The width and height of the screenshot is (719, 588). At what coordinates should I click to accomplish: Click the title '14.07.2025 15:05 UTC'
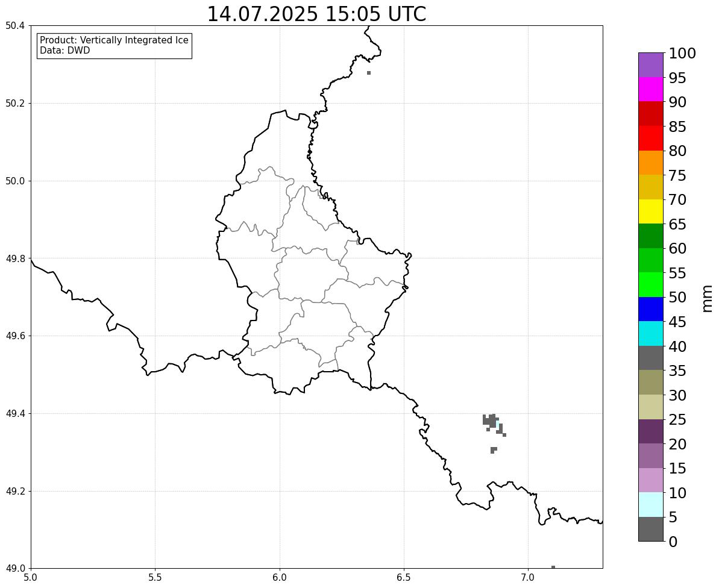(317, 14)
